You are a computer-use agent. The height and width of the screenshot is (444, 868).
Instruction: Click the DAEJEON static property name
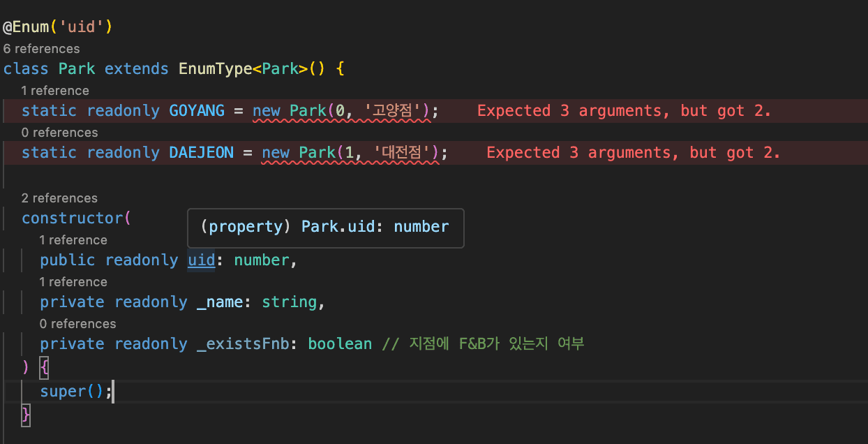click(201, 153)
